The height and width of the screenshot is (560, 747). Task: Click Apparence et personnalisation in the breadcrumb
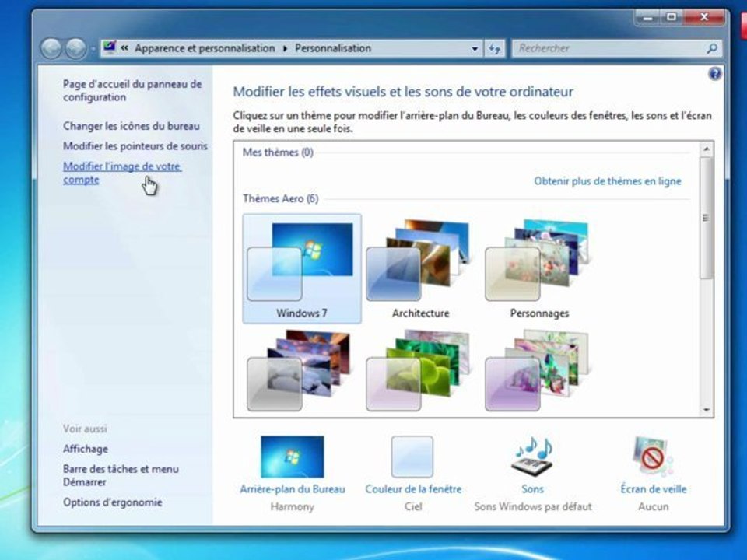pyautogui.click(x=205, y=48)
